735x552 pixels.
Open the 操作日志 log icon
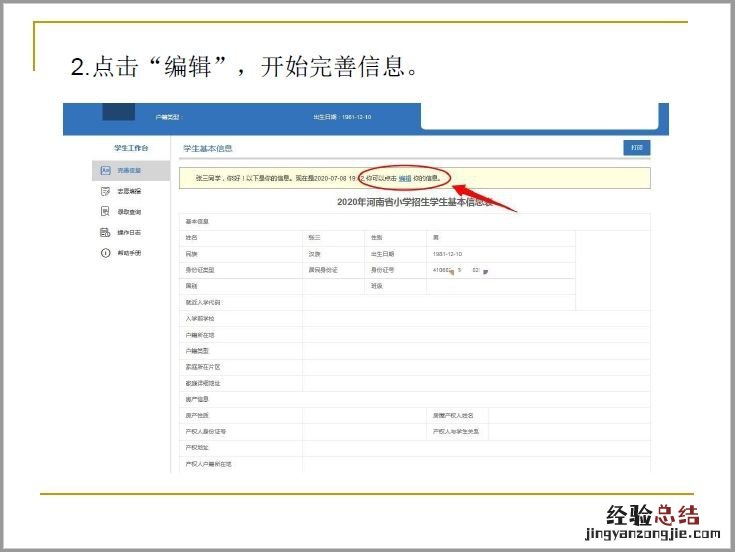(105, 232)
